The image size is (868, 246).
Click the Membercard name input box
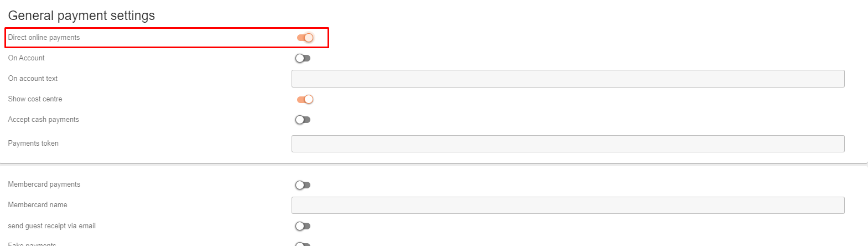(x=568, y=205)
